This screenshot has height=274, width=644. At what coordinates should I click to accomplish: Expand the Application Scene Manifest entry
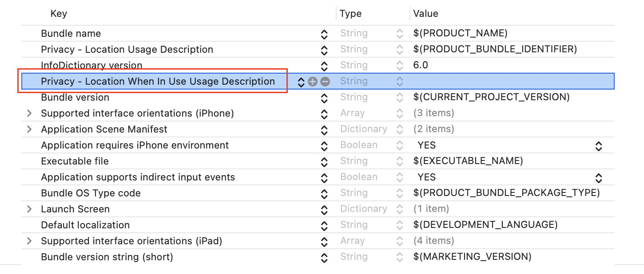[x=29, y=129]
